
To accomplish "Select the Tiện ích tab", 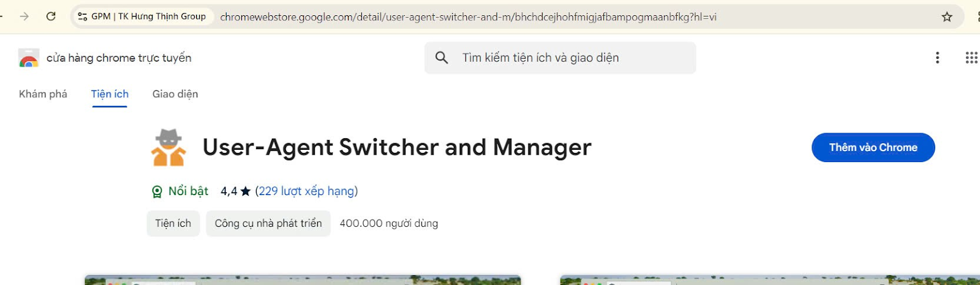I will [x=110, y=94].
